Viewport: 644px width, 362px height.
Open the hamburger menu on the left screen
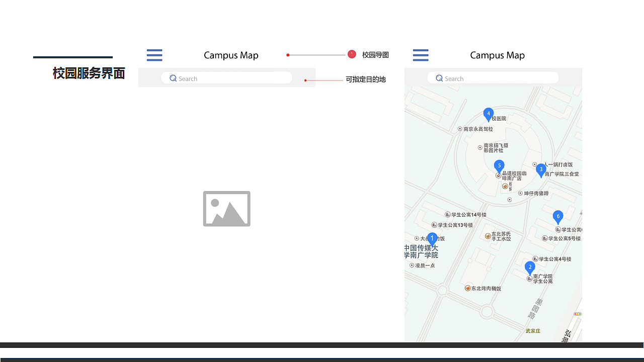[154, 55]
